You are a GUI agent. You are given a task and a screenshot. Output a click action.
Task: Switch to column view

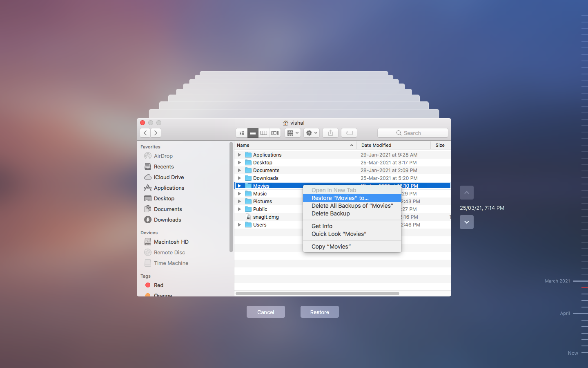click(x=263, y=132)
